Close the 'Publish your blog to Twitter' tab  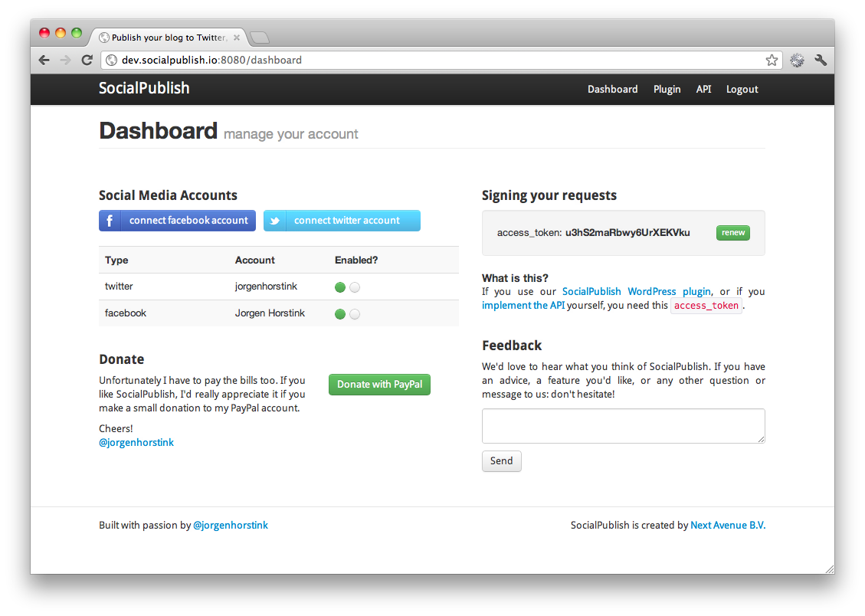[237, 38]
